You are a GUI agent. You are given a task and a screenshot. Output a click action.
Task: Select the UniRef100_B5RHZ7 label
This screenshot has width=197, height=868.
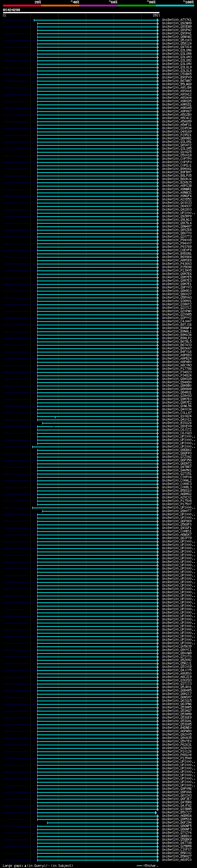(176, 856)
